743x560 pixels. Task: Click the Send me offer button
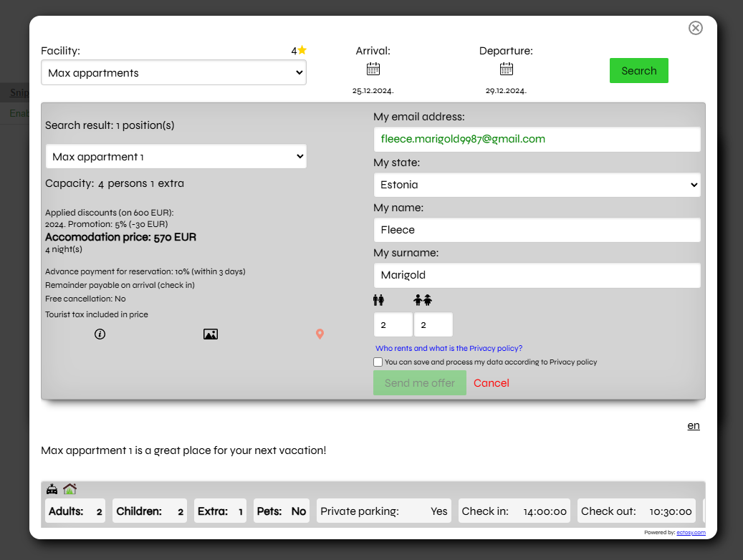pyautogui.click(x=419, y=383)
